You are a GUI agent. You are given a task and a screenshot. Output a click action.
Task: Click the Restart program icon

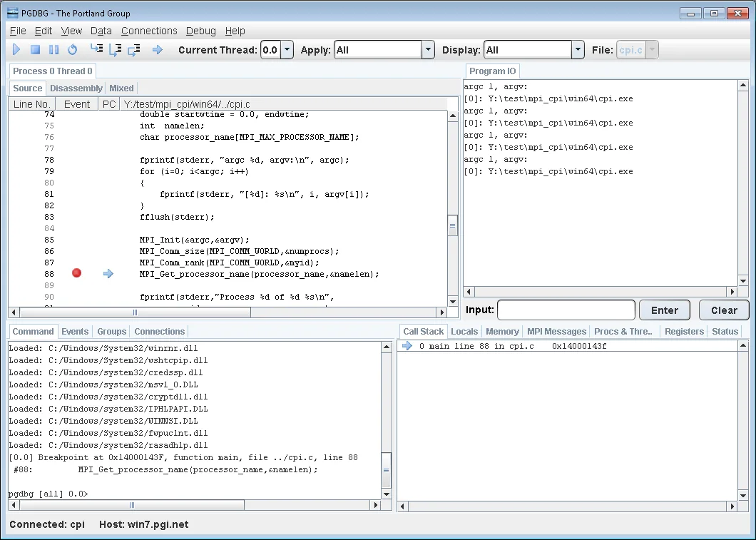72,50
